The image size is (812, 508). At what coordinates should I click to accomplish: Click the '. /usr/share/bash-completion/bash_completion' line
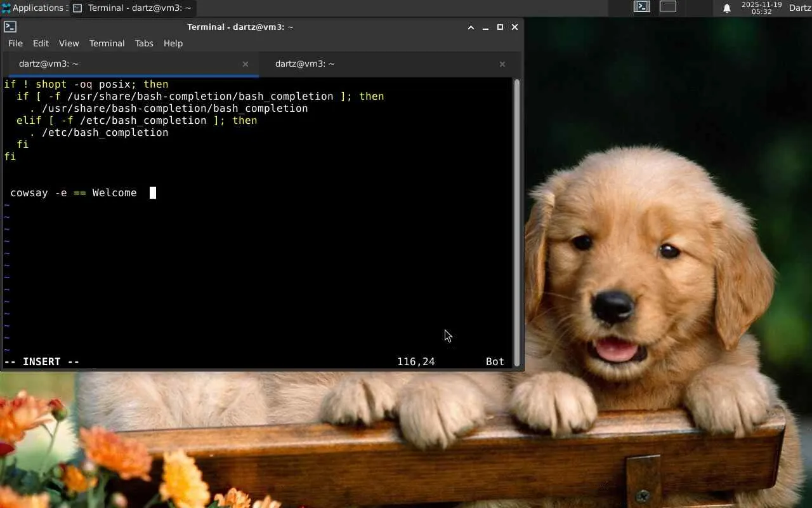point(169,109)
